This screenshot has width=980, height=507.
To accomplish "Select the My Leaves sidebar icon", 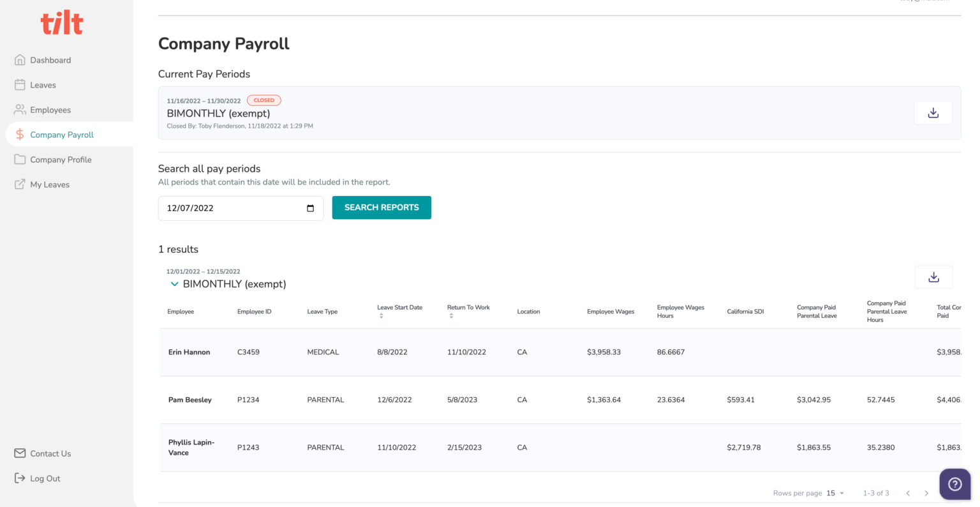I will click(20, 184).
